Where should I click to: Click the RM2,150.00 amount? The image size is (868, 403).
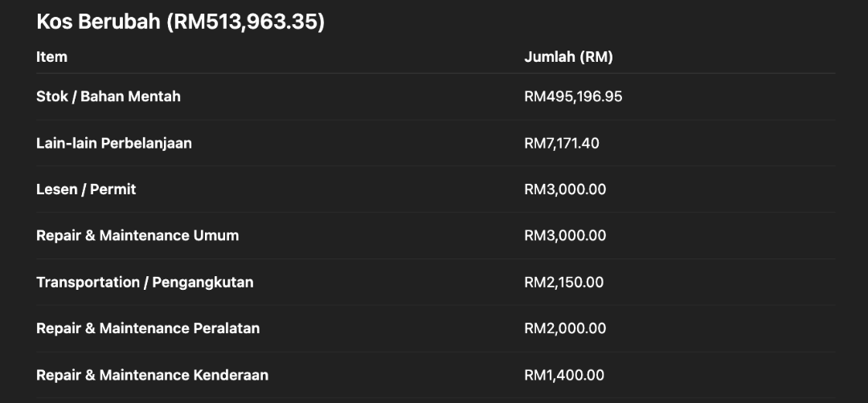point(564,283)
